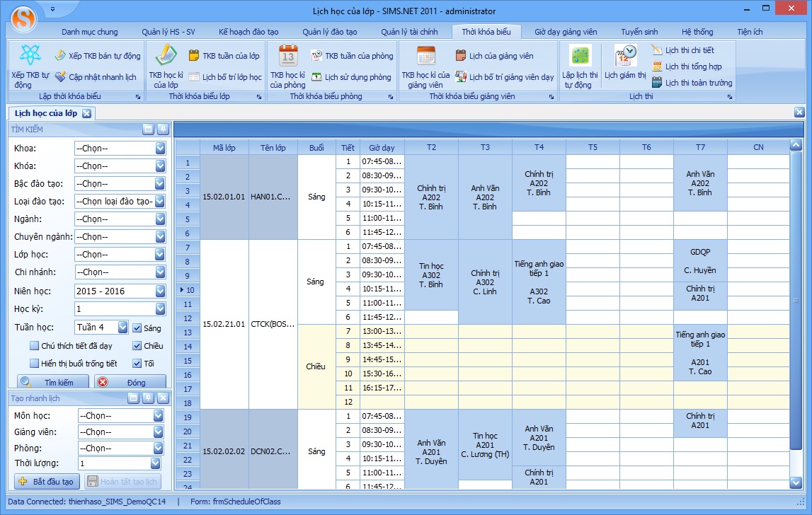This screenshot has width=812, height=515.
Task: Click the schedule grid vertical scrollbar
Action: 796,301
